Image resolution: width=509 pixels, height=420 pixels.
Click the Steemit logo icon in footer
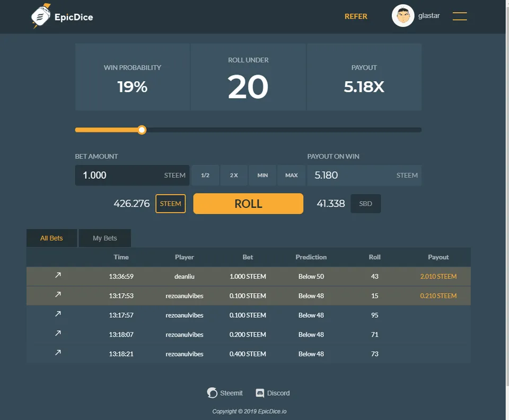tap(212, 393)
